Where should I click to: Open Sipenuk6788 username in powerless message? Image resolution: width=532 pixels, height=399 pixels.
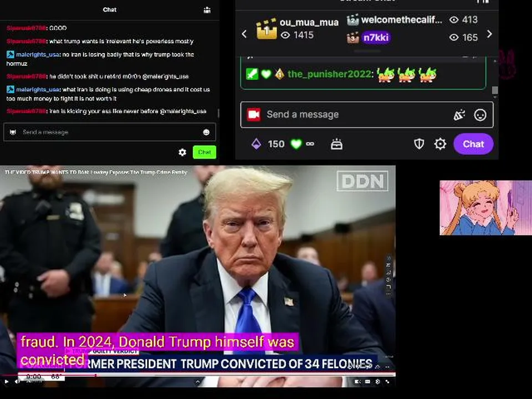click(26, 42)
